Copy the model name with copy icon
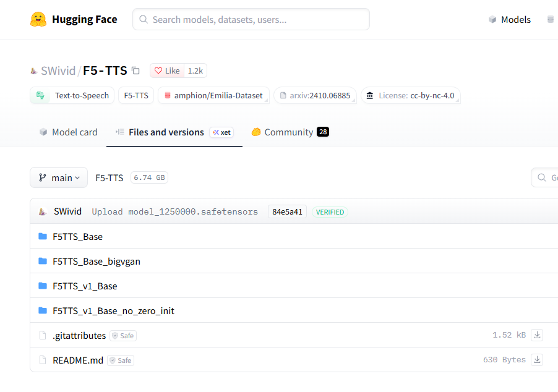 click(x=135, y=70)
